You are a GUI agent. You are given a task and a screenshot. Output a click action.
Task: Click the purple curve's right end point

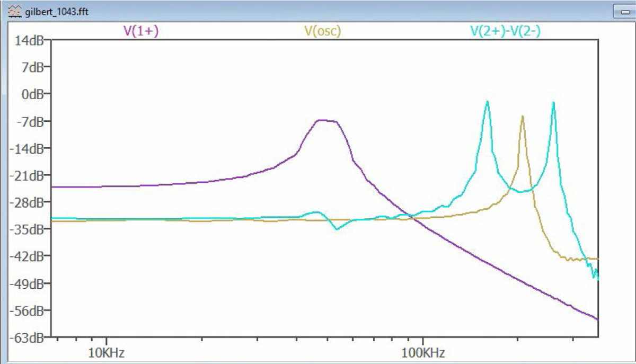click(597, 319)
